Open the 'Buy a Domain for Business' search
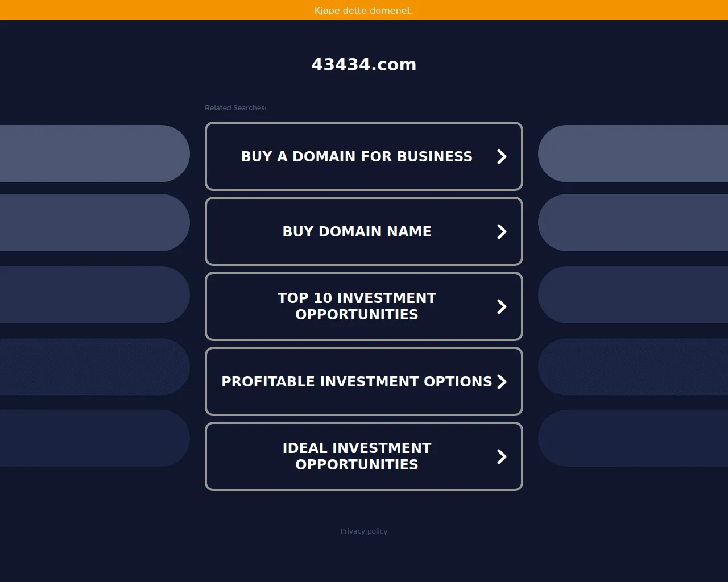The image size is (728, 582). tap(357, 156)
